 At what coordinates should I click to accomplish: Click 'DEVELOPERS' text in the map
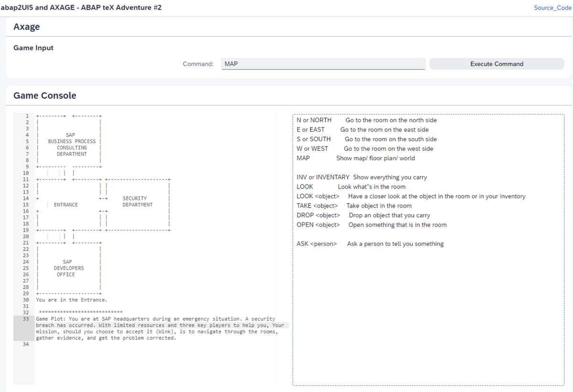click(x=69, y=268)
